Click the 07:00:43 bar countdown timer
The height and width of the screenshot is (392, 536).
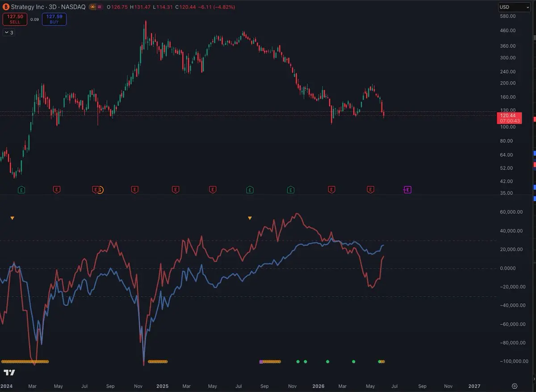[509, 121]
